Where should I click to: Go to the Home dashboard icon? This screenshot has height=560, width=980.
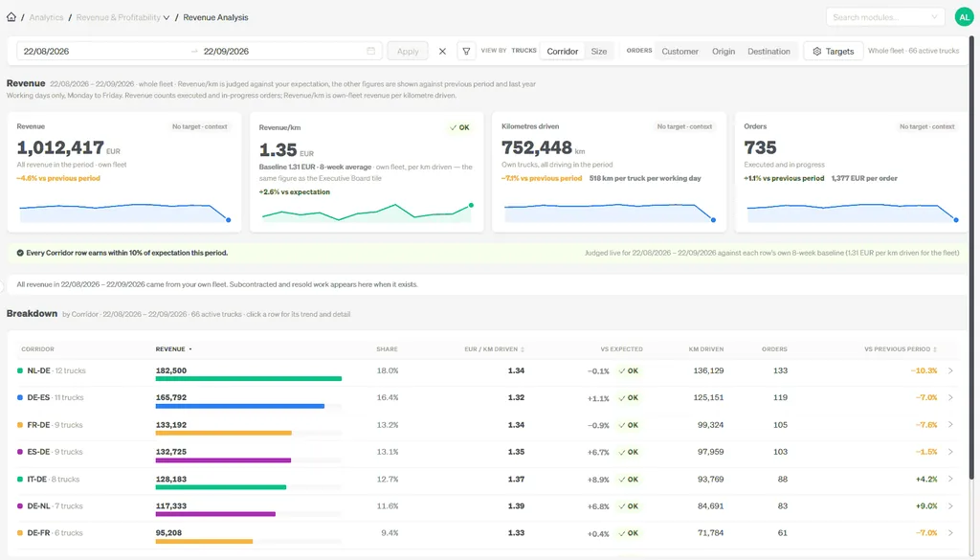point(11,17)
